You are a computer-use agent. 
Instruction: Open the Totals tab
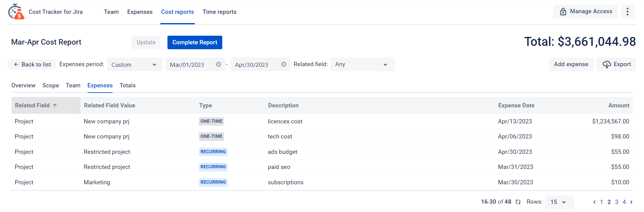click(127, 86)
